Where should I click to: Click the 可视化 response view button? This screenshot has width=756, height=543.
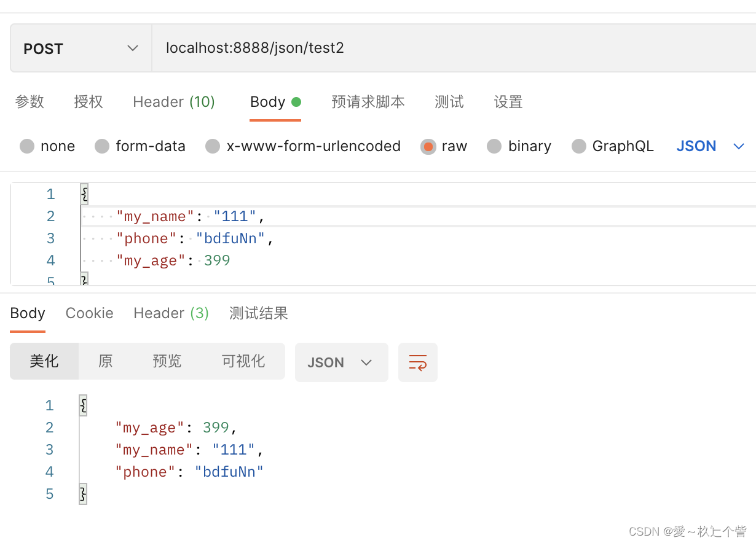[x=243, y=361]
